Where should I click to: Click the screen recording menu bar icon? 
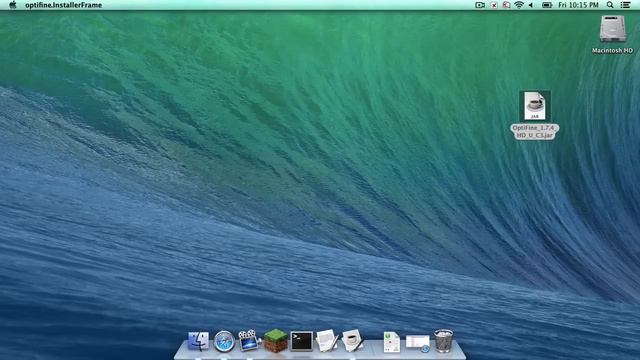[x=480, y=5]
